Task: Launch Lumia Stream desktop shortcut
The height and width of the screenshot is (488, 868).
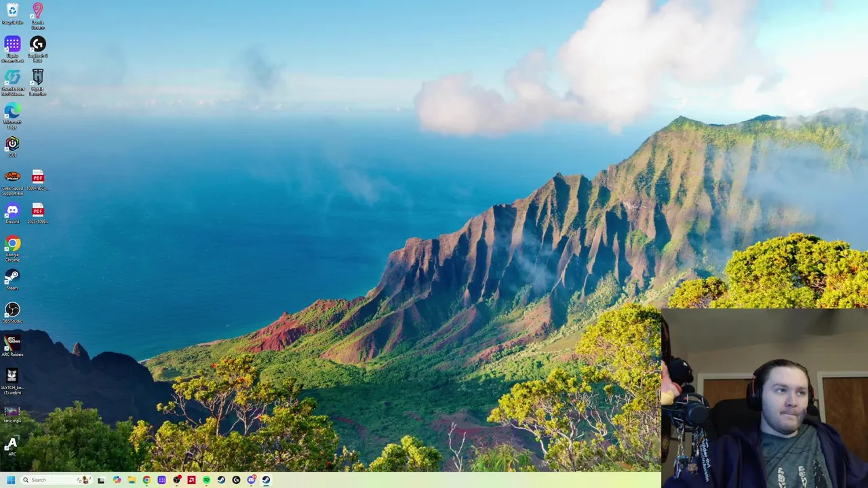Action: point(38,15)
